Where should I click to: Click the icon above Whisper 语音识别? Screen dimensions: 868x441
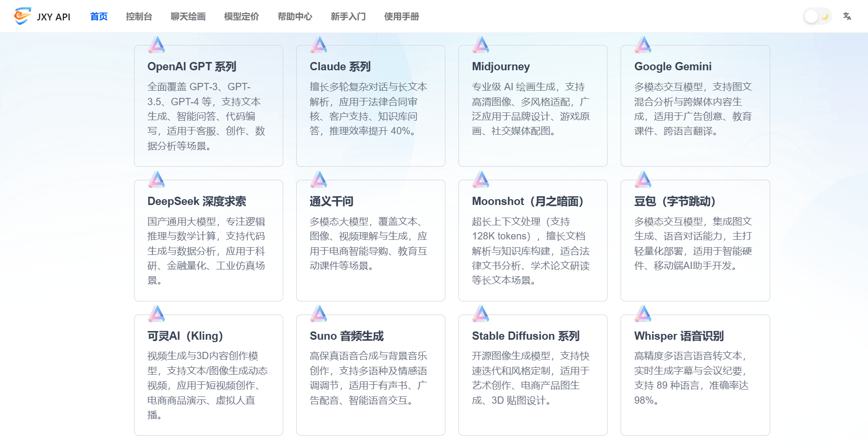643,314
